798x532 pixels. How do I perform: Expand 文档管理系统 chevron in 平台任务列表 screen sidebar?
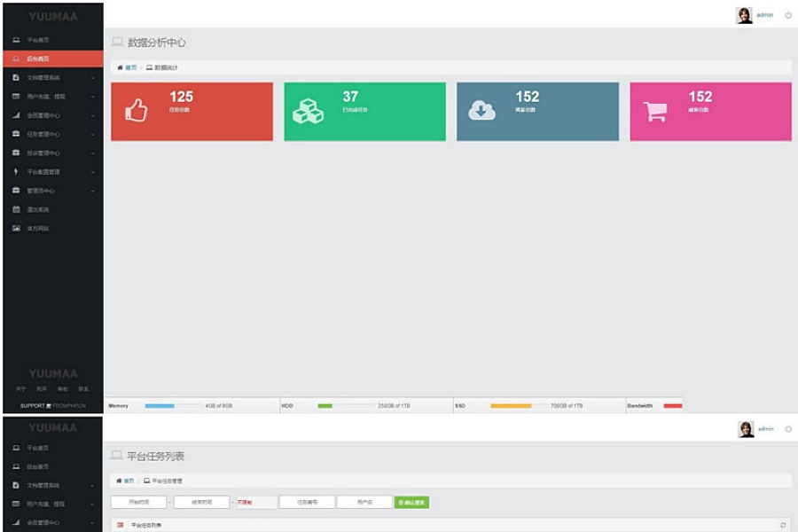92,486
